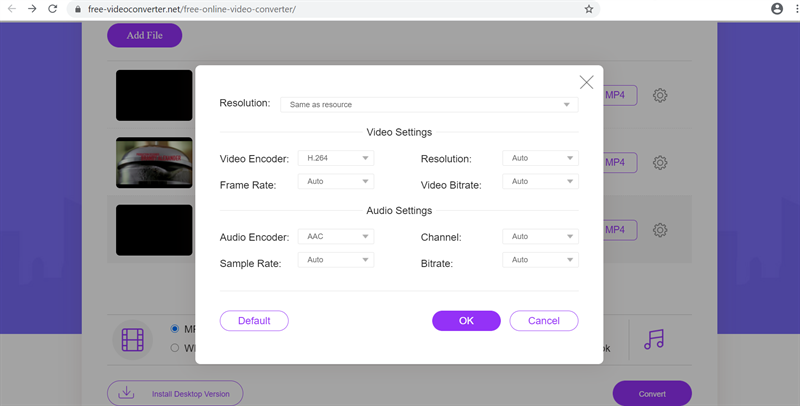The width and height of the screenshot is (800, 406).
Task: Click the Cancel button
Action: coord(544,321)
